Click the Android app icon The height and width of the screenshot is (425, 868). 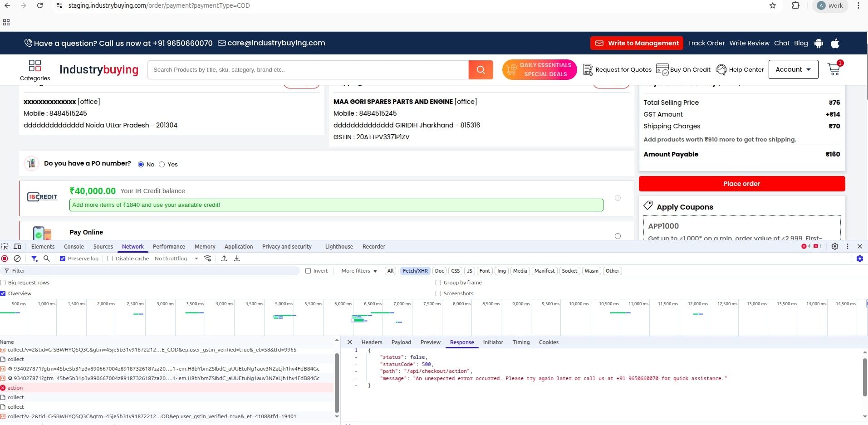(x=819, y=44)
